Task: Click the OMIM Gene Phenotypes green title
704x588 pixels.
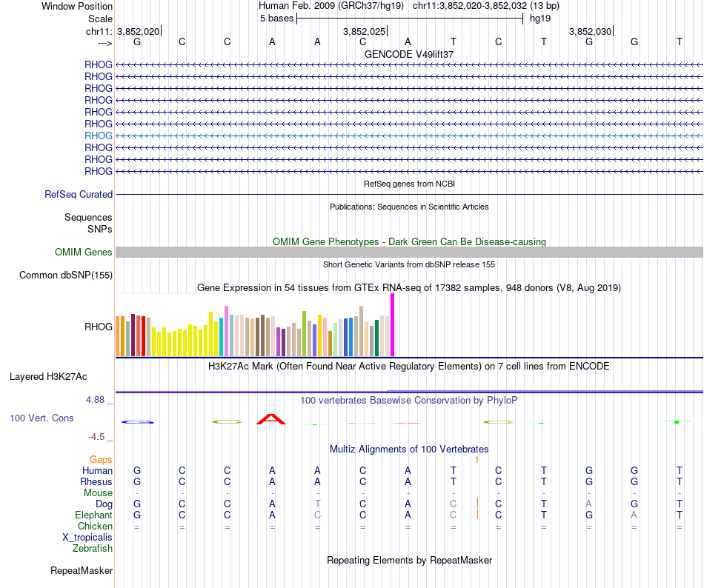Action: (409, 241)
